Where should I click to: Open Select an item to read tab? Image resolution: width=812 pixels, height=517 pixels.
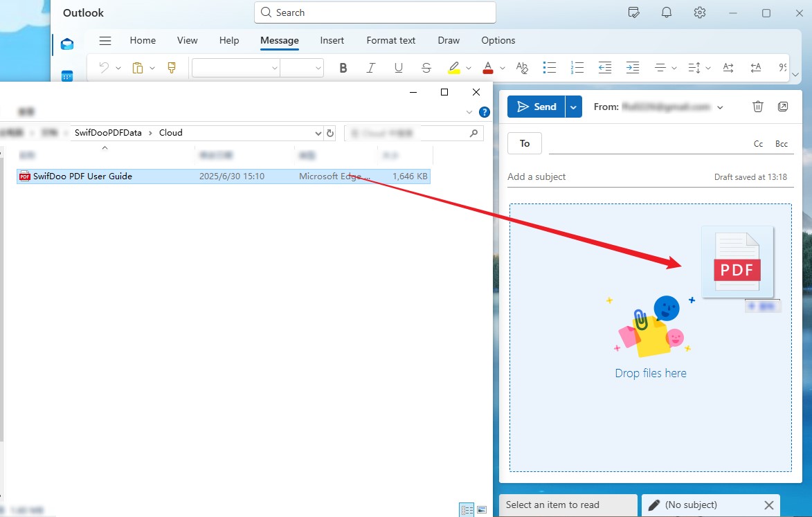point(568,505)
